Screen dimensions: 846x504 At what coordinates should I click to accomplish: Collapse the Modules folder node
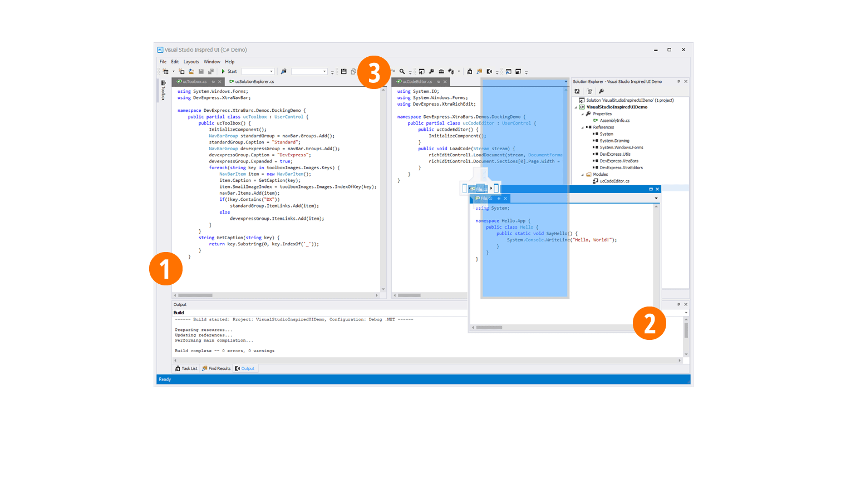583,175
